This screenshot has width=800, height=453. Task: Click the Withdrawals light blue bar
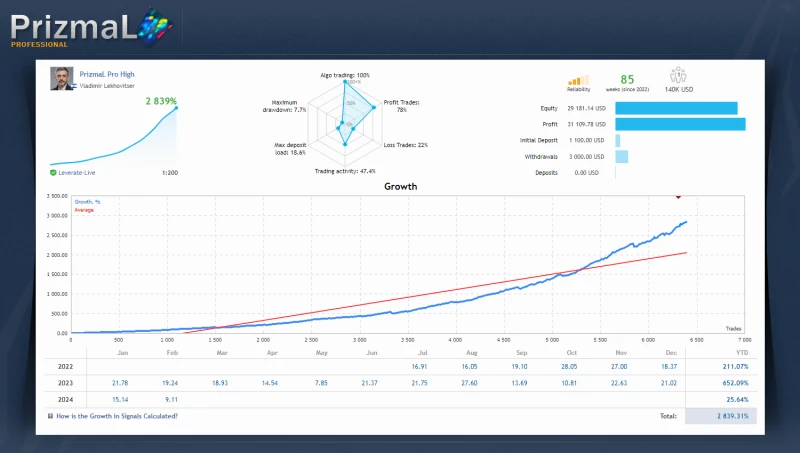[x=621, y=157]
